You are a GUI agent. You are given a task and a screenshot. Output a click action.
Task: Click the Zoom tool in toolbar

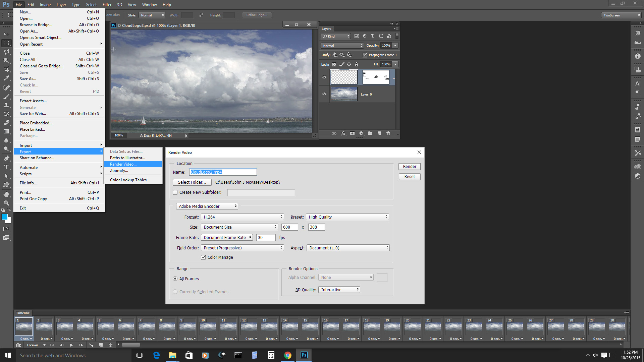6,203
